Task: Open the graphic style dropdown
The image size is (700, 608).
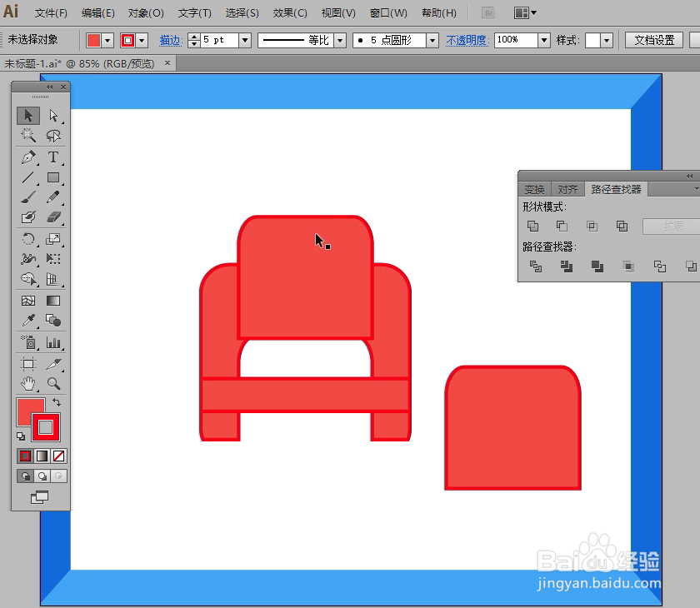Action: tap(607, 41)
